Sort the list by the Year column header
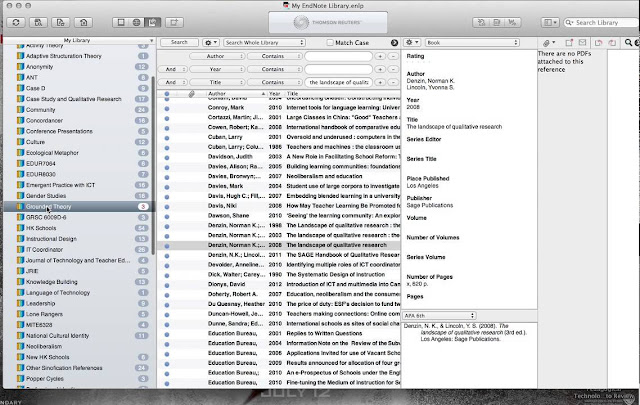The image size is (640, 405). tap(275, 93)
